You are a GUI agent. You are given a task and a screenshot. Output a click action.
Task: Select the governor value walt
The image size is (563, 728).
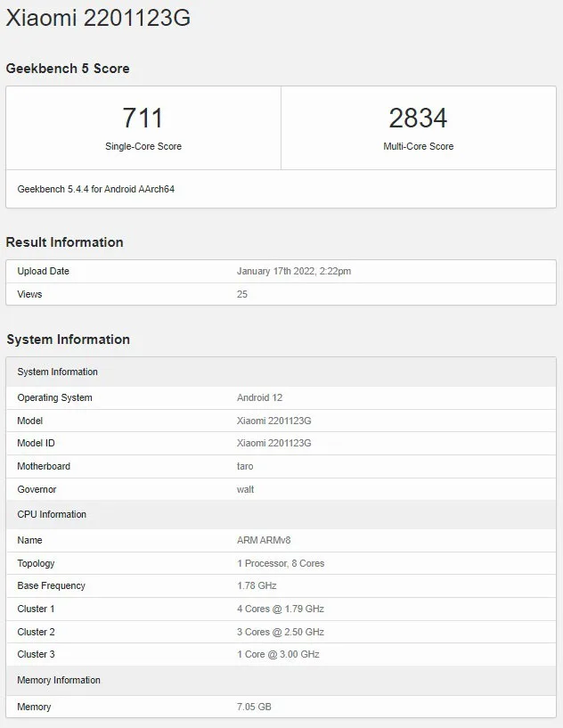tap(245, 489)
